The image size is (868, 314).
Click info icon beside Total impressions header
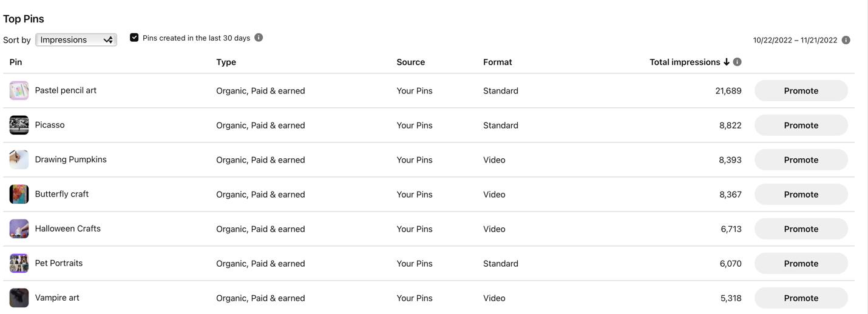tap(737, 62)
